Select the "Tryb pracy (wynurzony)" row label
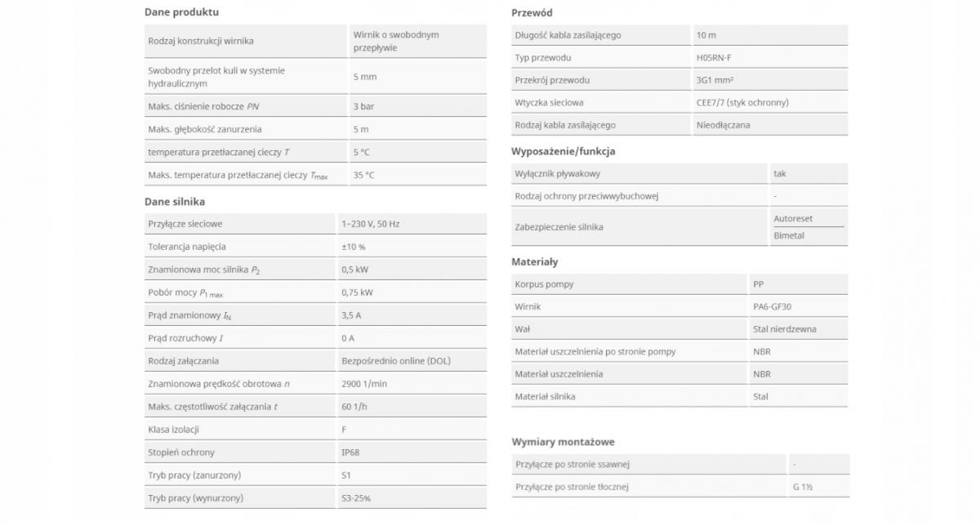This screenshot has height=522, width=980. (196, 498)
